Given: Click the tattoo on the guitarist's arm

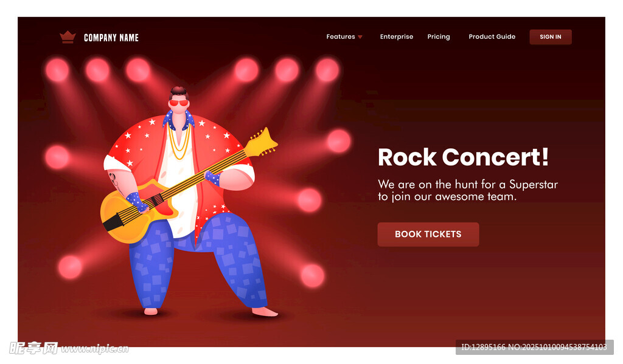Looking at the screenshot, I should click(x=114, y=177).
